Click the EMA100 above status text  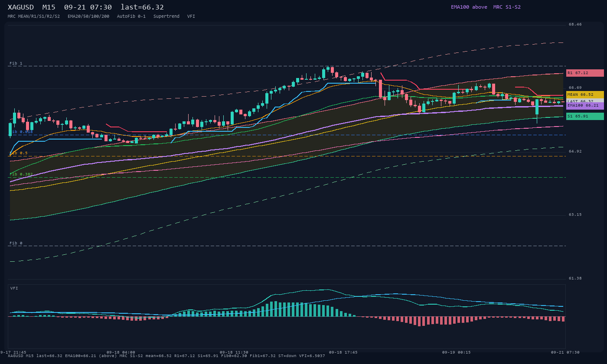point(469,7)
